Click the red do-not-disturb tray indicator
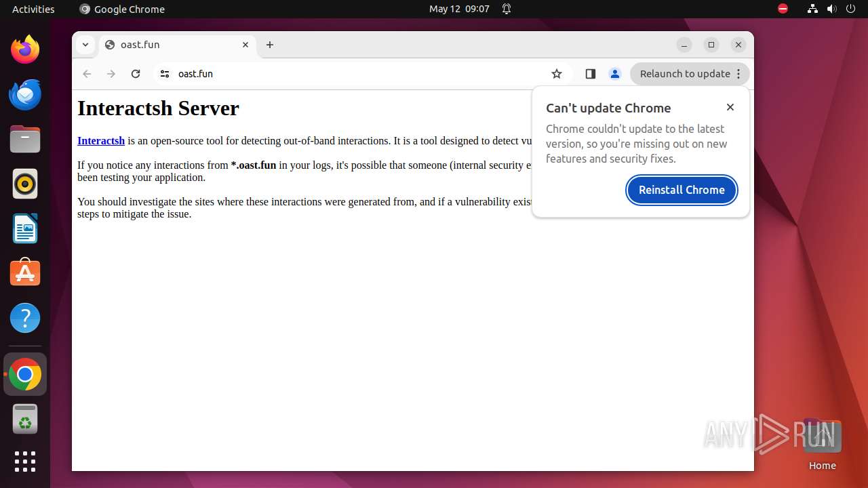The height and width of the screenshot is (488, 868). click(783, 9)
